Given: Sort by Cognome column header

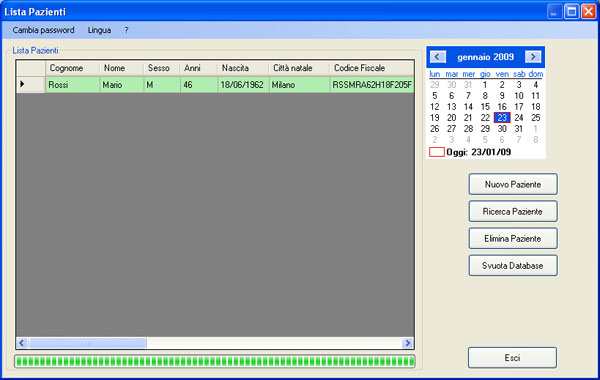Looking at the screenshot, I should pos(73,68).
